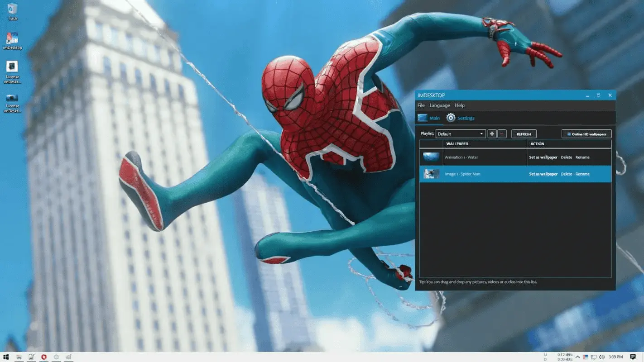Click the network icon in system tray
This screenshot has width=644, height=362.
point(593,357)
